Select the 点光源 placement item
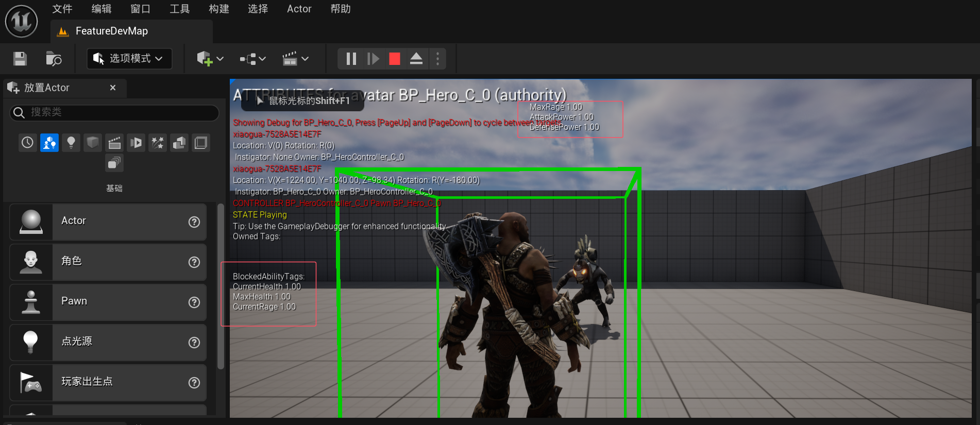Screen dimensions: 980x425 pyautogui.click(x=108, y=342)
